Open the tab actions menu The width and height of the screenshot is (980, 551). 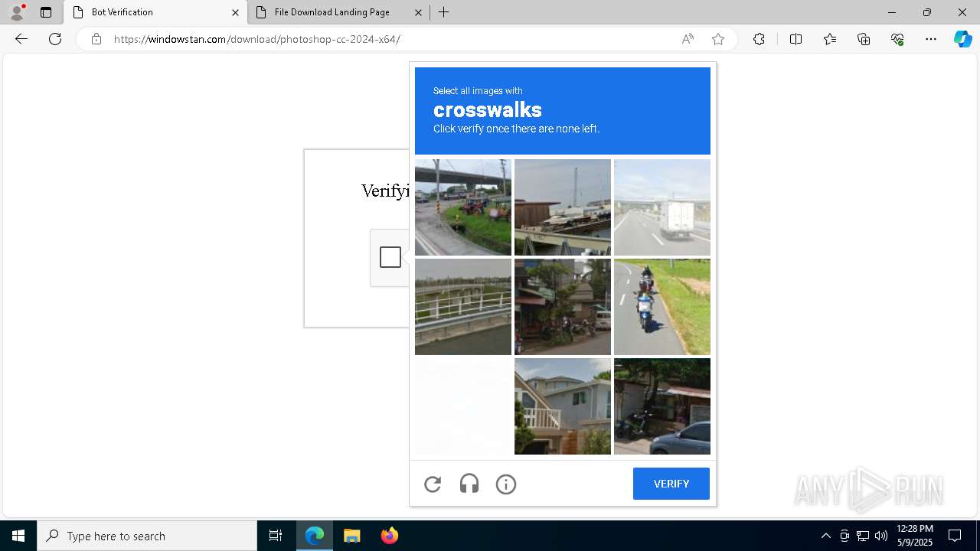pos(46,12)
